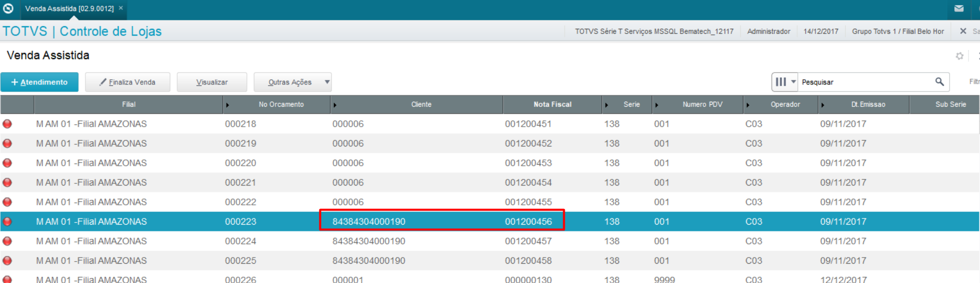Click TOTVS Série T Serviços MSSQL label
The image size is (980, 283).
tap(654, 31)
